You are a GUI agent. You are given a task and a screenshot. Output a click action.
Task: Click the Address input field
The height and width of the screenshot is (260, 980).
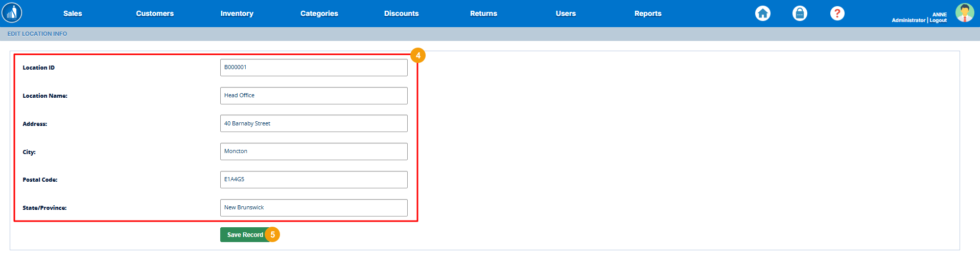[x=314, y=123]
